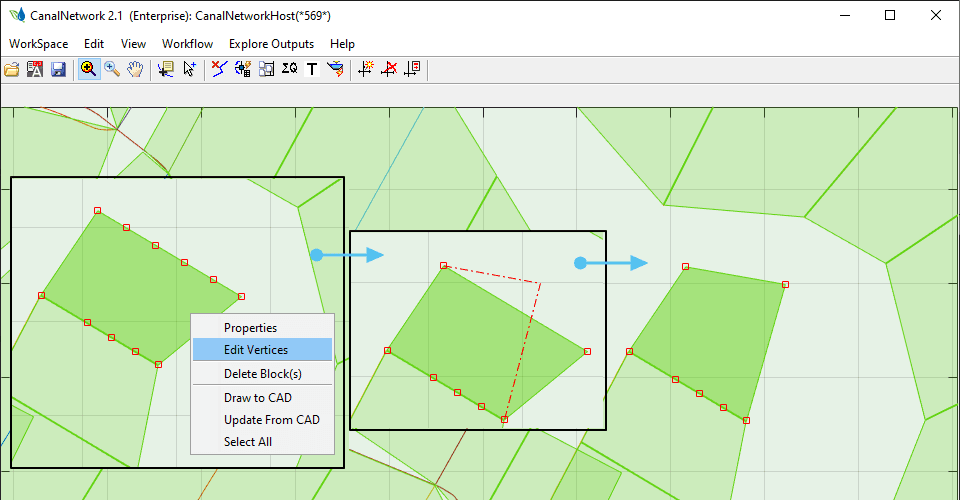Screen dimensions: 960x500
Task: Click the open folder toolbar icon
Action: click(x=12, y=69)
